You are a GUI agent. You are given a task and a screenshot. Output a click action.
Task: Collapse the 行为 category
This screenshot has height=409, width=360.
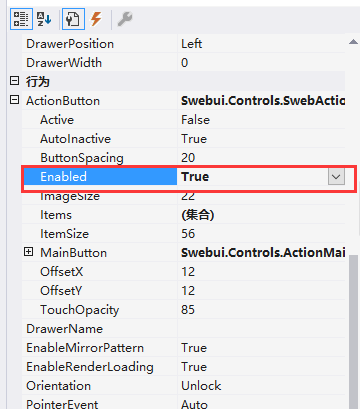(x=14, y=81)
